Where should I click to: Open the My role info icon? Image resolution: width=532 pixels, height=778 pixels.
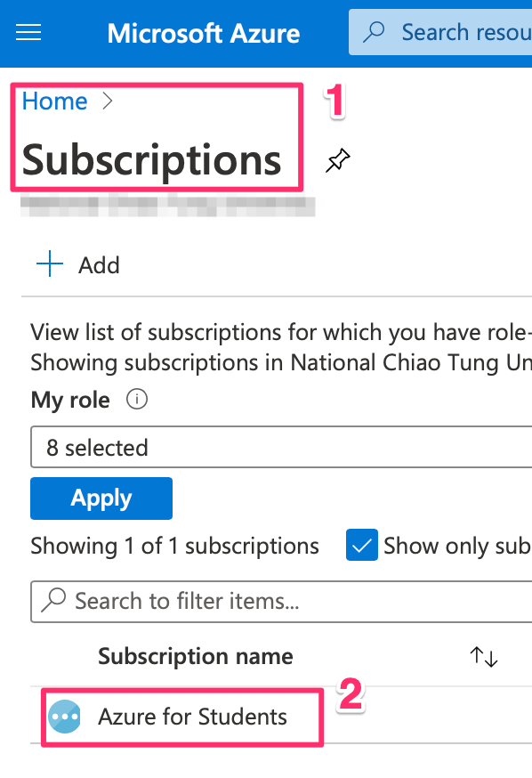pyautogui.click(x=137, y=399)
